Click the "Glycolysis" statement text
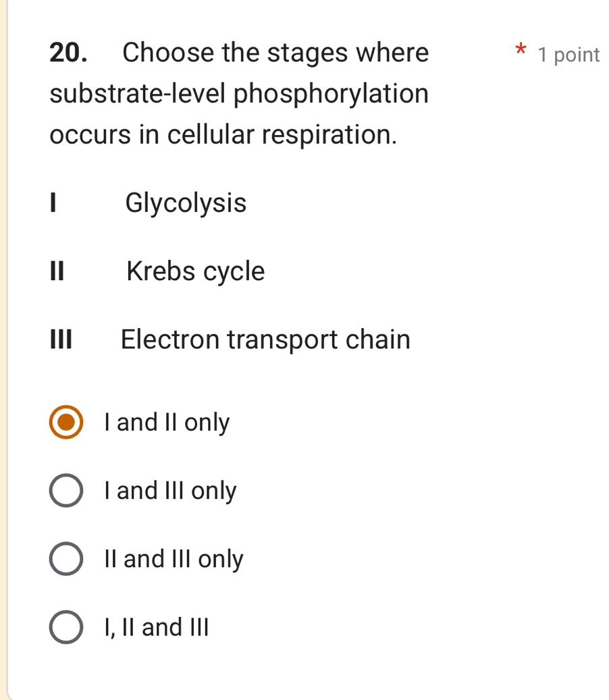The height and width of the screenshot is (700, 609). click(185, 203)
